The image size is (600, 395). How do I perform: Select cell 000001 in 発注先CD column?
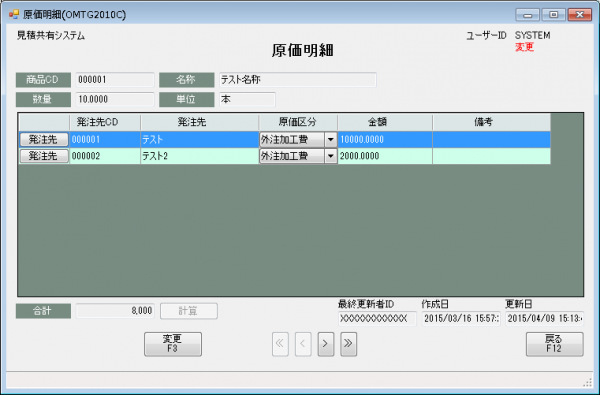pos(105,140)
